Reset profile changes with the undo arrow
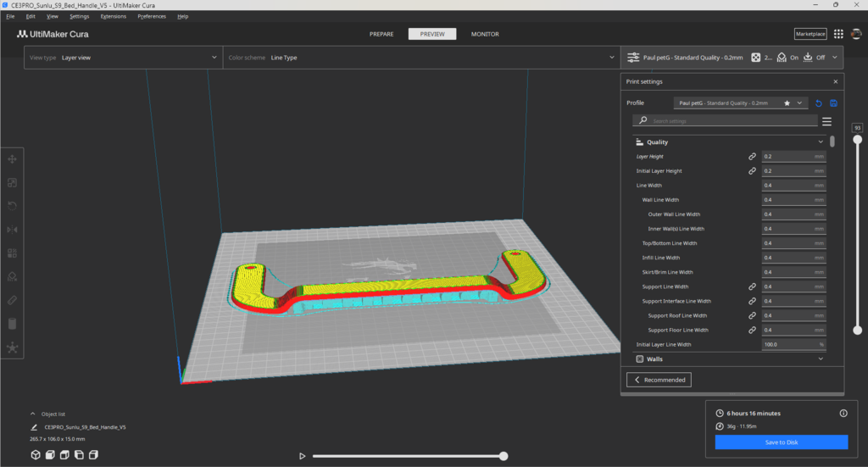This screenshot has height=467, width=868. (x=819, y=103)
